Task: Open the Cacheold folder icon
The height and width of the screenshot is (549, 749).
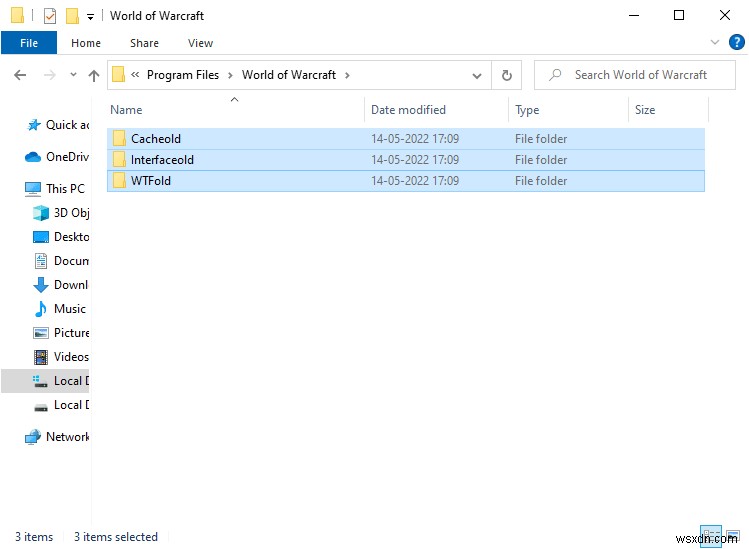Action: pyautogui.click(x=119, y=139)
